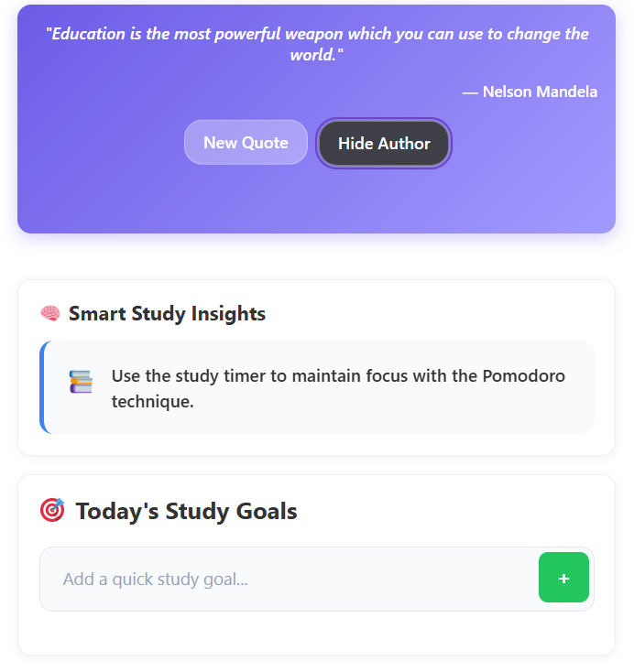Click the Smart Study Insights heading
Image resolution: width=634 pixels, height=672 pixels.
click(167, 313)
